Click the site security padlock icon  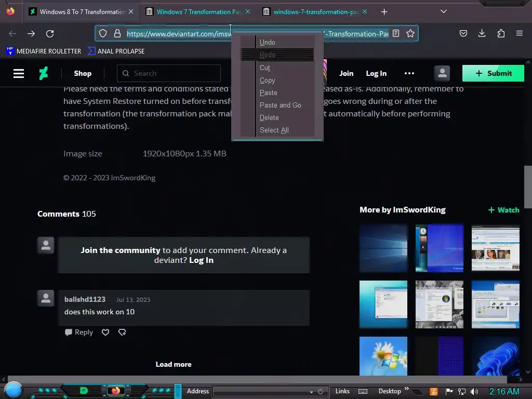coord(117,33)
